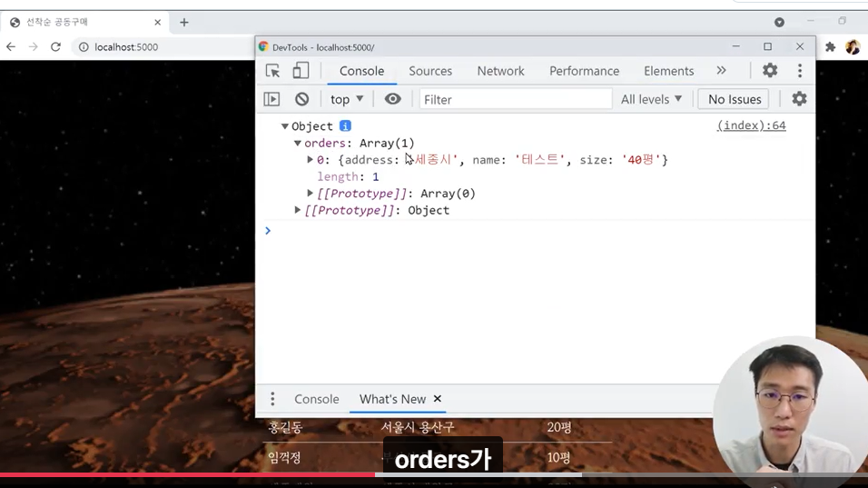Create a live expression with the eye icon

coord(392,99)
